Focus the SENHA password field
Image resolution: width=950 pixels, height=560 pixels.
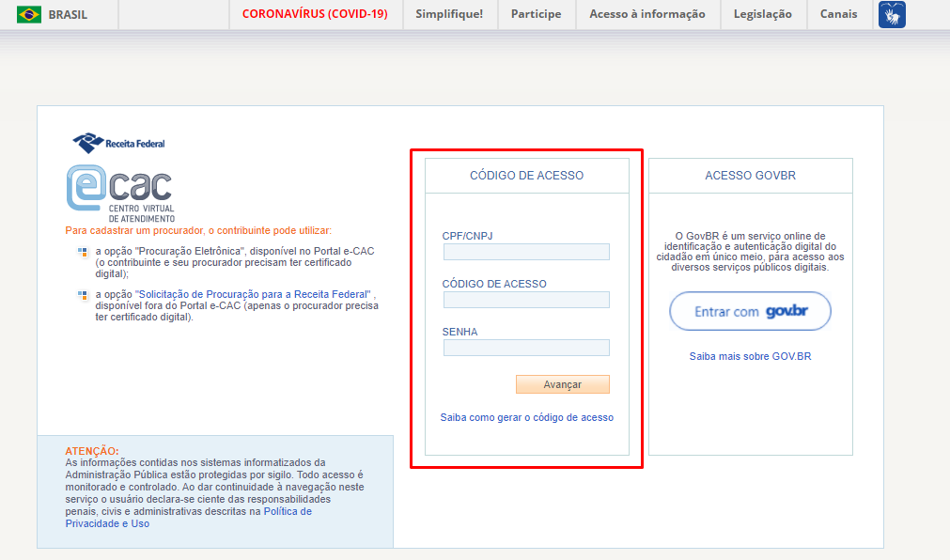coord(526,348)
